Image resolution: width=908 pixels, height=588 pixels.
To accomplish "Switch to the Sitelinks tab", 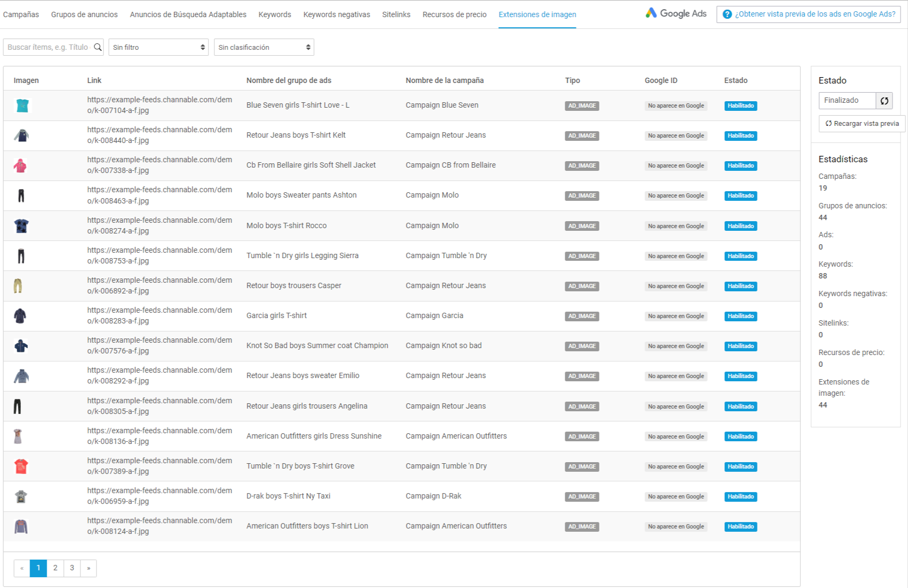I will (396, 14).
